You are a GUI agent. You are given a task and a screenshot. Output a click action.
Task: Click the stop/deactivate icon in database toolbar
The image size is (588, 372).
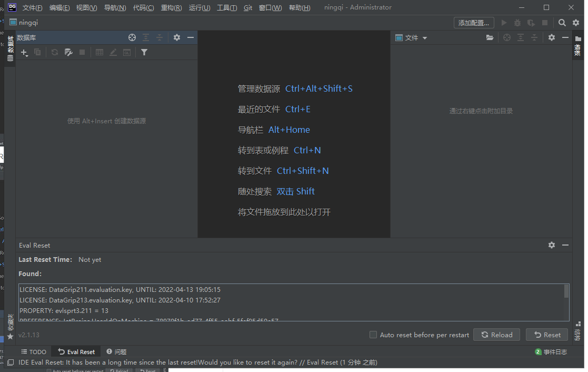click(82, 52)
